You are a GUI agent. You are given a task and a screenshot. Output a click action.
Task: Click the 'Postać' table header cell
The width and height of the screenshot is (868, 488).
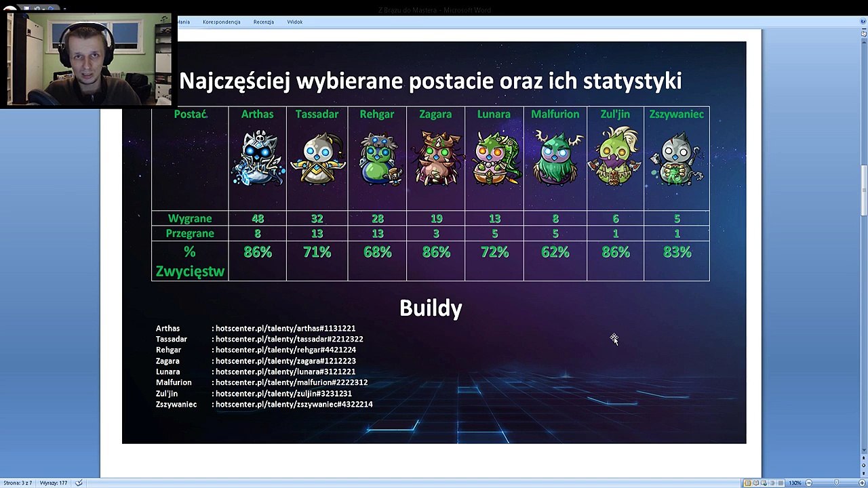pyautogui.click(x=190, y=115)
